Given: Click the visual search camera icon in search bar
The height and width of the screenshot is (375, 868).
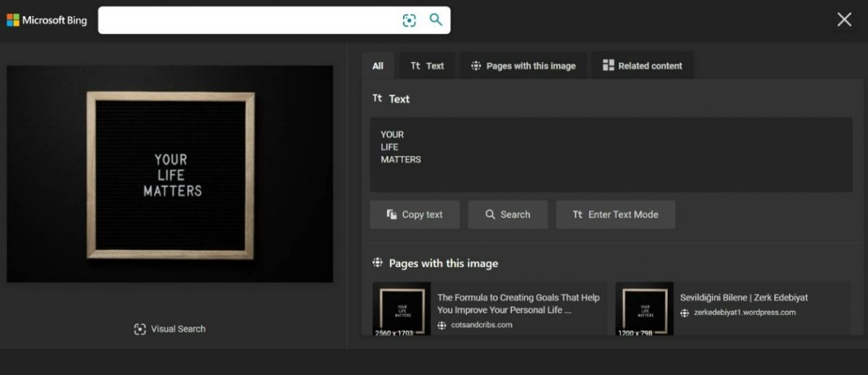Looking at the screenshot, I should pos(409,20).
